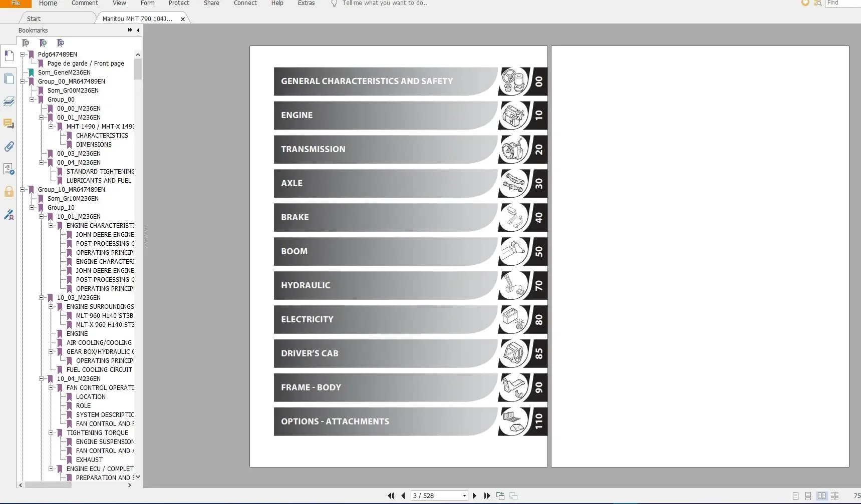The width and height of the screenshot is (861, 504).
Task: Collapse the Pdg647489EN bookmark node
Action: click(23, 54)
